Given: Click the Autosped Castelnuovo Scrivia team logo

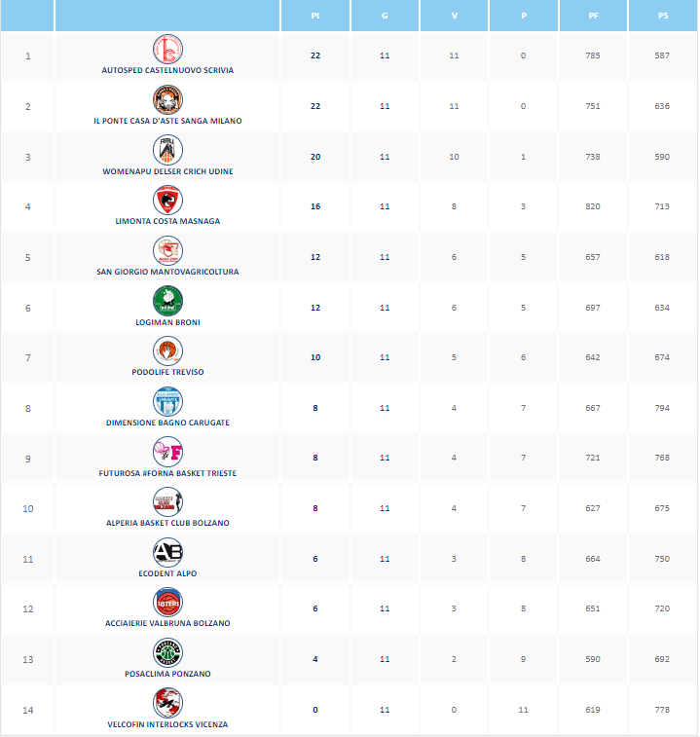Looking at the screenshot, I should coord(167,49).
